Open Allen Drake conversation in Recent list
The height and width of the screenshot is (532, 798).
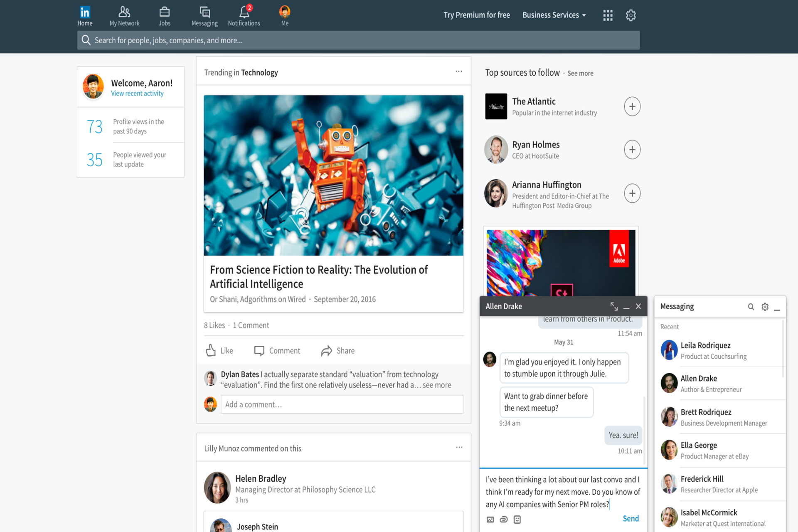(x=721, y=383)
